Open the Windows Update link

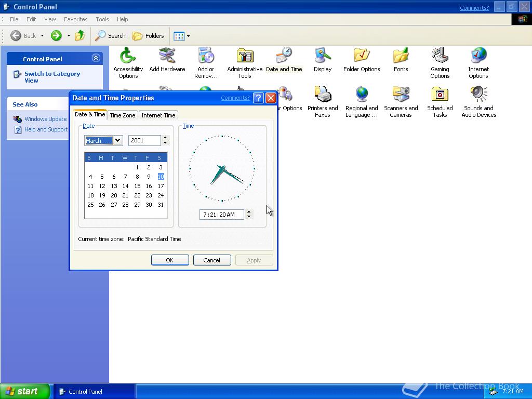click(x=46, y=119)
